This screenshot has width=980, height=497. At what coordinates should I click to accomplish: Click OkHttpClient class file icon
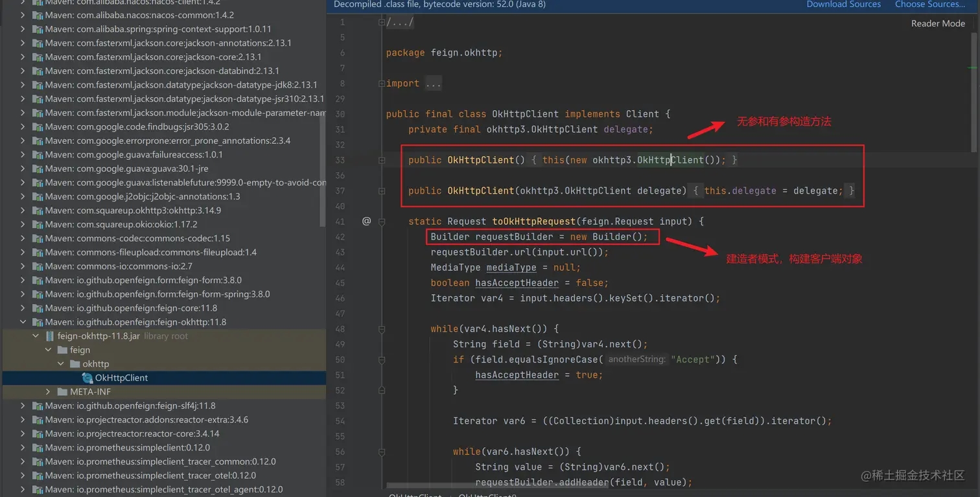(87, 378)
